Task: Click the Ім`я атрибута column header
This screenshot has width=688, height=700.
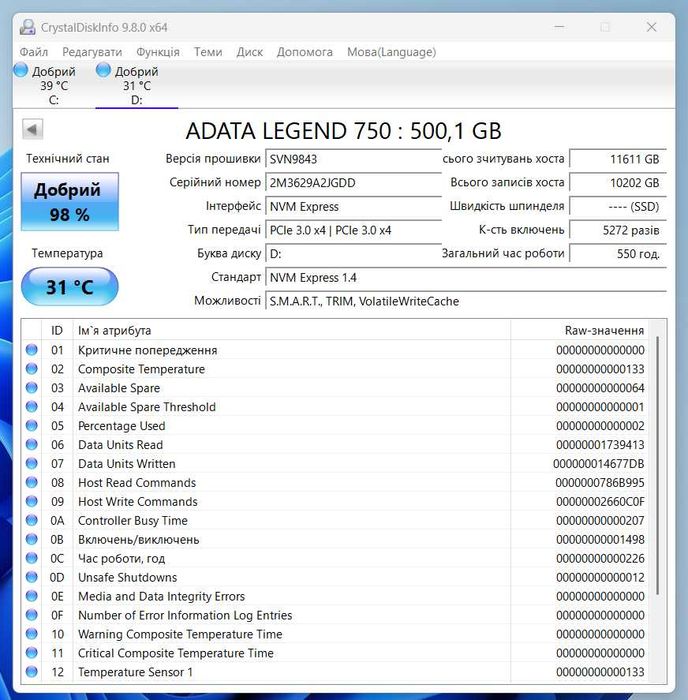Action: pyautogui.click(x=292, y=330)
